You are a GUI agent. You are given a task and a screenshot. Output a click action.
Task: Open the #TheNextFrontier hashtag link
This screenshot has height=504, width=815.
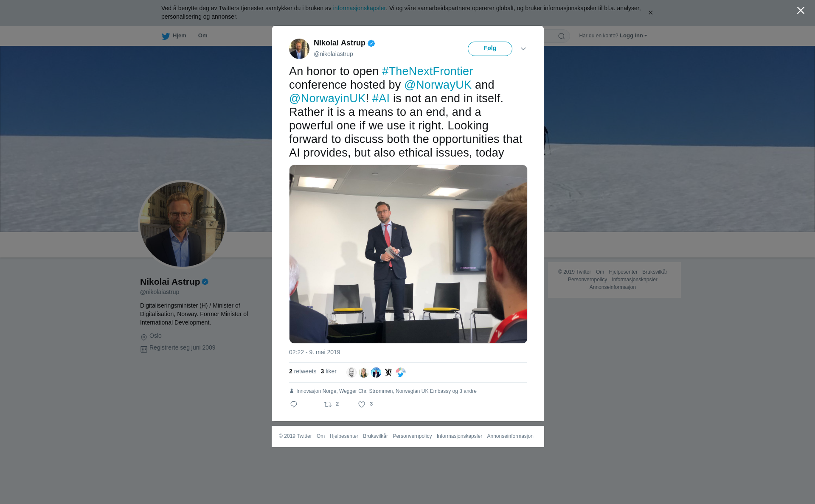click(x=427, y=71)
